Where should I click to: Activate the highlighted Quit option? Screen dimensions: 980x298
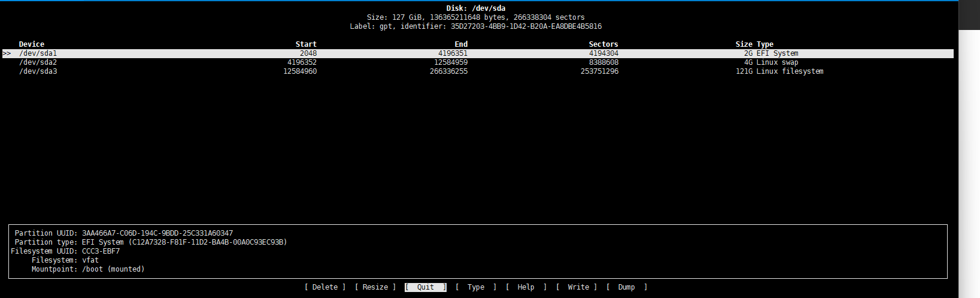[426, 287]
